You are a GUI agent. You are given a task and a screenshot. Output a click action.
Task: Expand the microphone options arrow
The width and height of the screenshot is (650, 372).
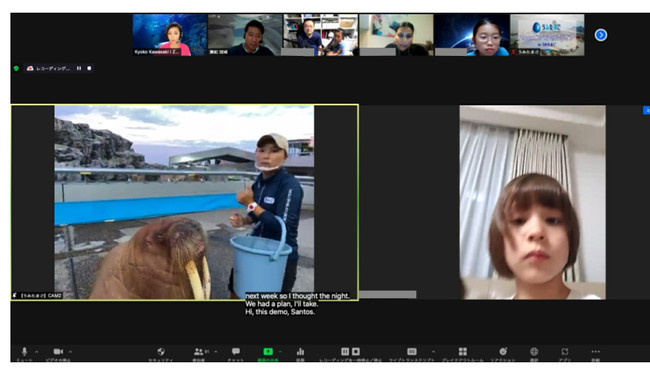click(36, 352)
